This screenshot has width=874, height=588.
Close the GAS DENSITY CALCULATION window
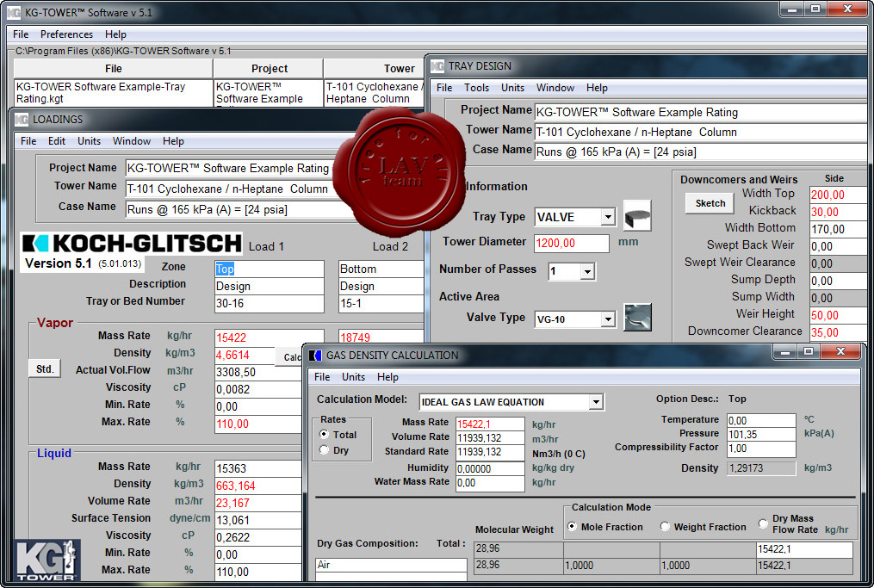(x=840, y=352)
